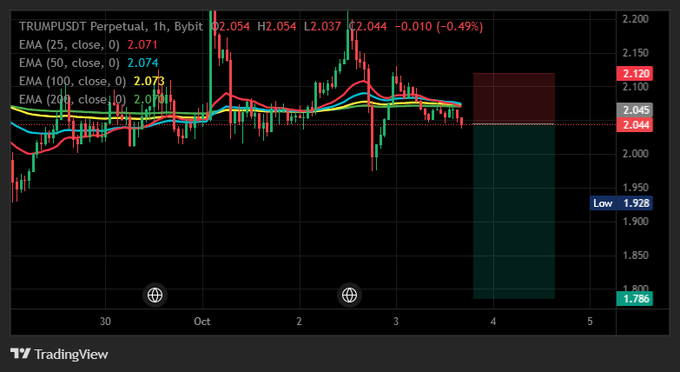
Task: Click the green take-profit label 1.786
Action: coord(634,299)
